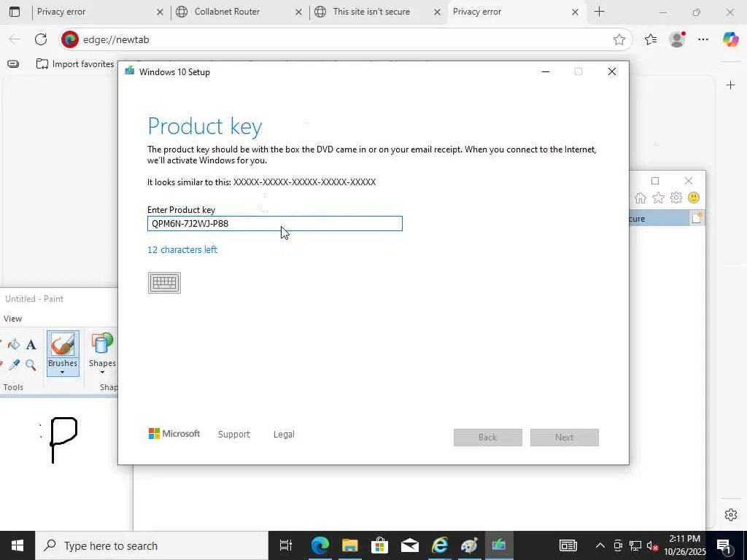The width and height of the screenshot is (747, 560).
Task: Add to the Edge sidebar with plus
Action: click(731, 85)
